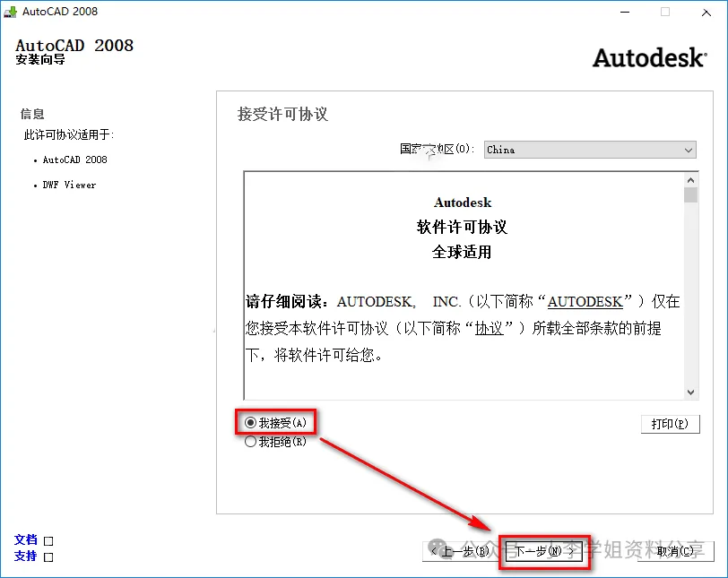Click the 取消(C) cancel button
Image resolution: width=728 pixels, height=578 pixels.
click(x=675, y=551)
